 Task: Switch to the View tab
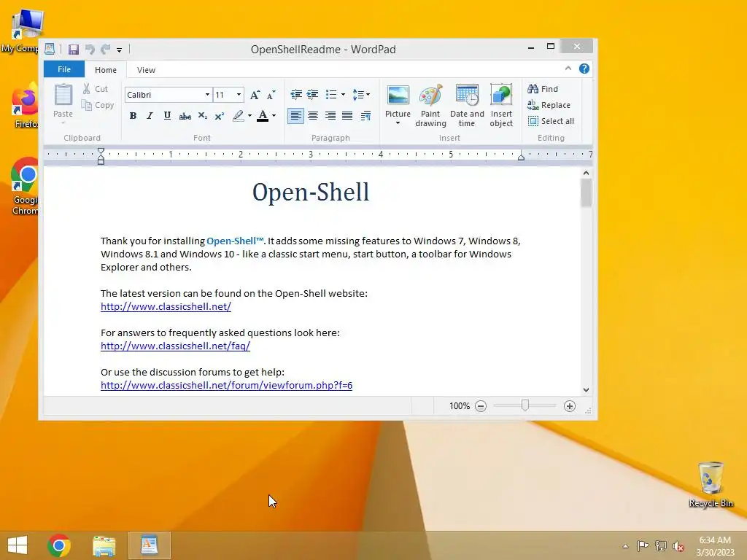[x=146, y=70]
